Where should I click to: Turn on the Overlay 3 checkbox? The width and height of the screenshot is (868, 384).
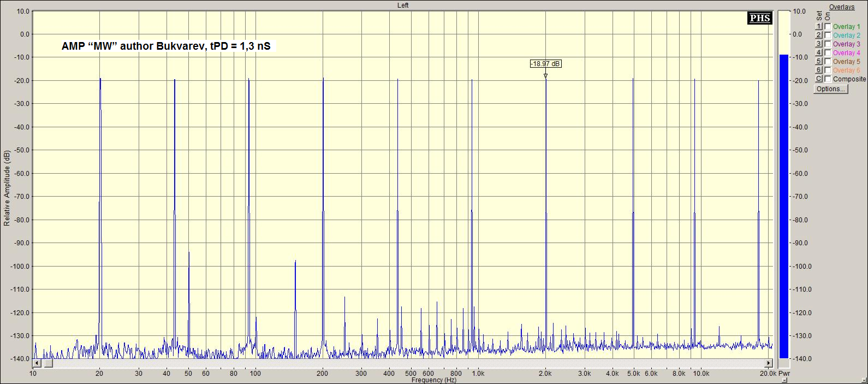(828, 44)
